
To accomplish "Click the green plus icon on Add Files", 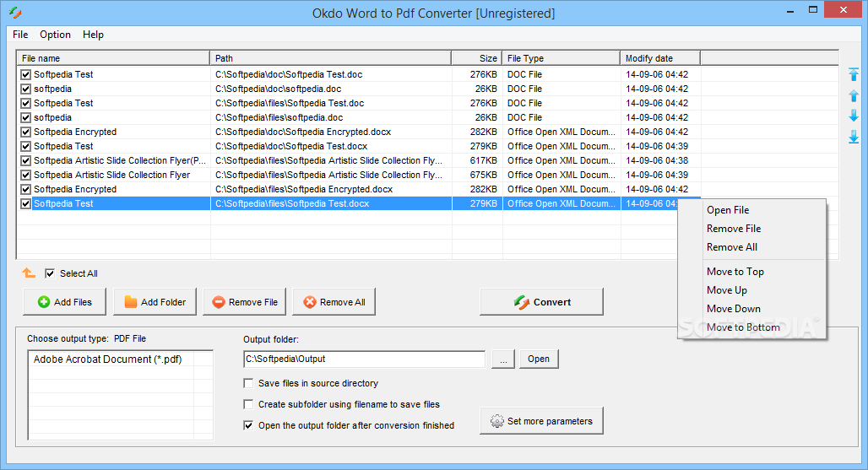I will pyautogui.click(x=44, y=302).
